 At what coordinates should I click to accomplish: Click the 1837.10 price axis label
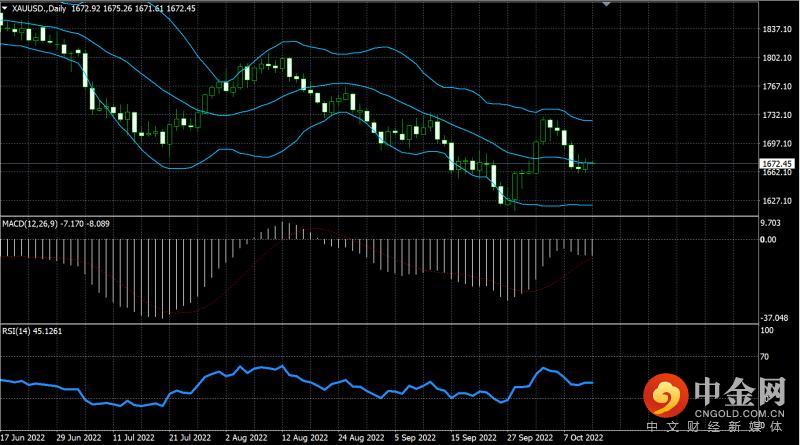click(777, 30)
